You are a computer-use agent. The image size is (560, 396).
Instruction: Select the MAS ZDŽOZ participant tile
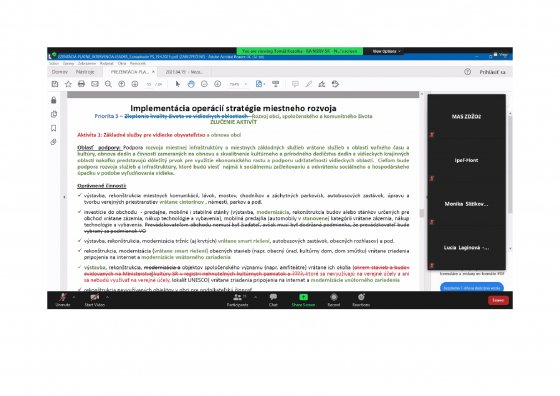coord(466,116)
